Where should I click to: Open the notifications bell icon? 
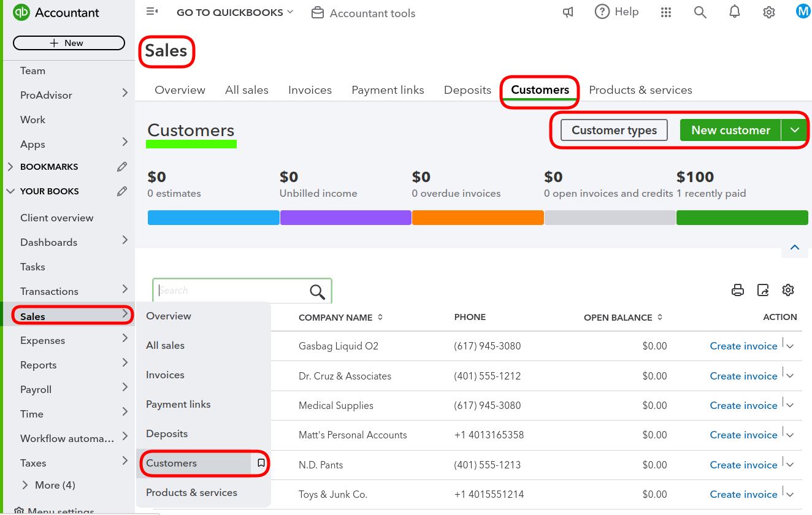click(735, 12)
